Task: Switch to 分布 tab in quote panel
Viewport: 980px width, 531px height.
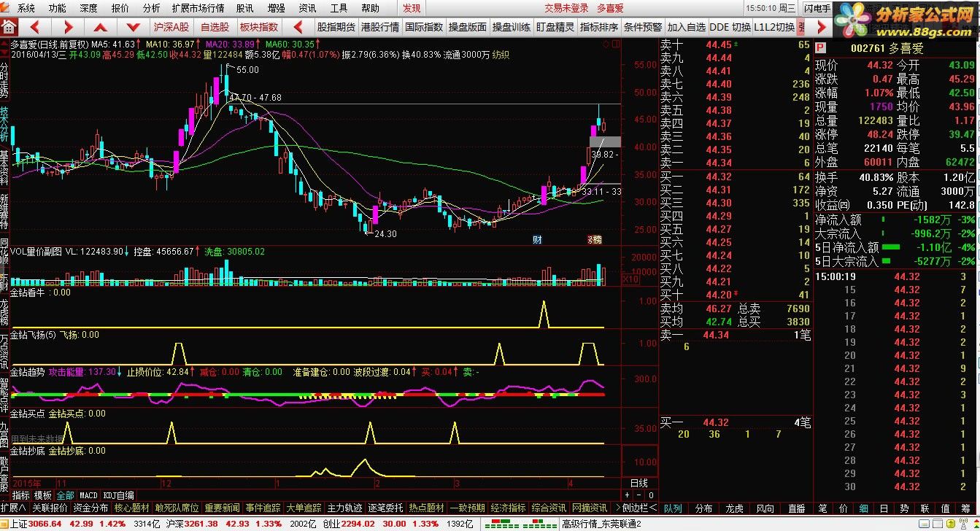Action: click(x=704, y=508)
